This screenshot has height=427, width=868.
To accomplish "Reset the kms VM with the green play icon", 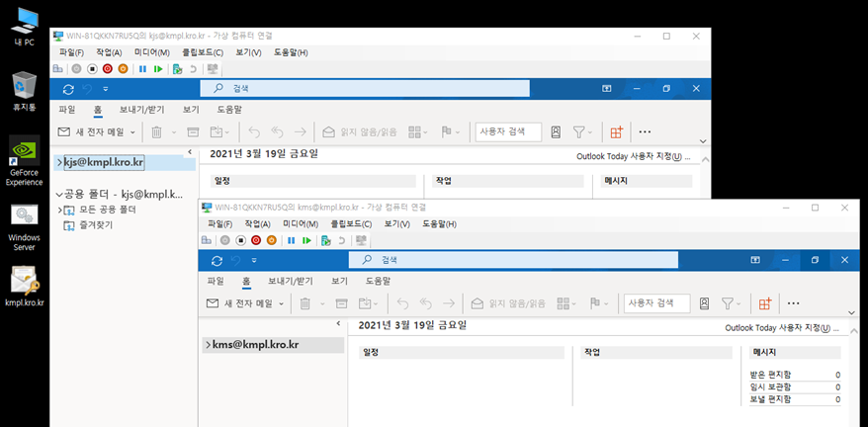I will point(306,240).
